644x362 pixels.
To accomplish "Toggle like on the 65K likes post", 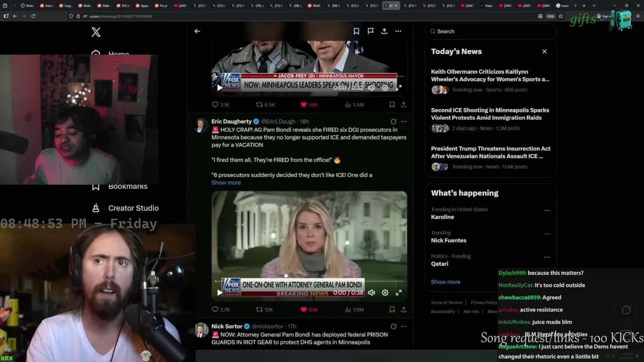I will click(x=309, y=310).
